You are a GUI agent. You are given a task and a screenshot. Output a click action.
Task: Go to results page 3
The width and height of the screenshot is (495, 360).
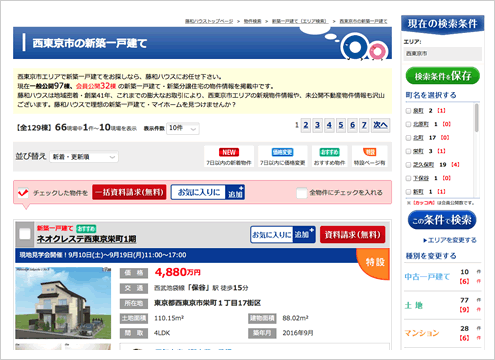tap(317, 125)
